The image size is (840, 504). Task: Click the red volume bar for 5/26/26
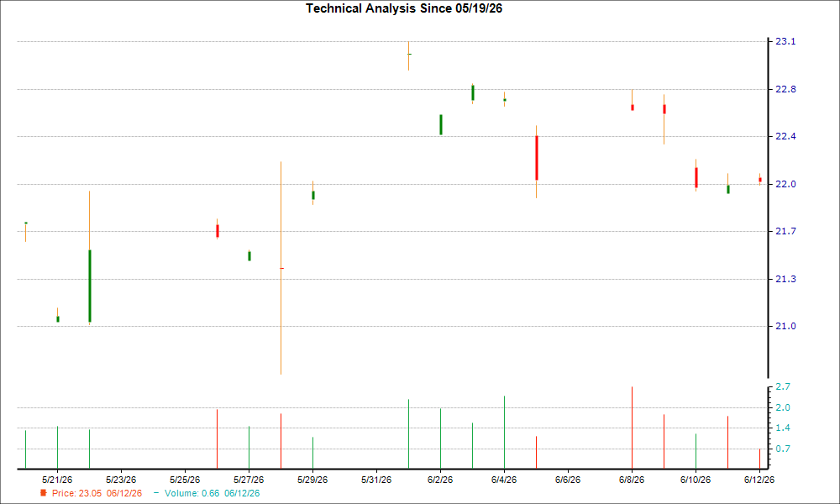point(217,438)
